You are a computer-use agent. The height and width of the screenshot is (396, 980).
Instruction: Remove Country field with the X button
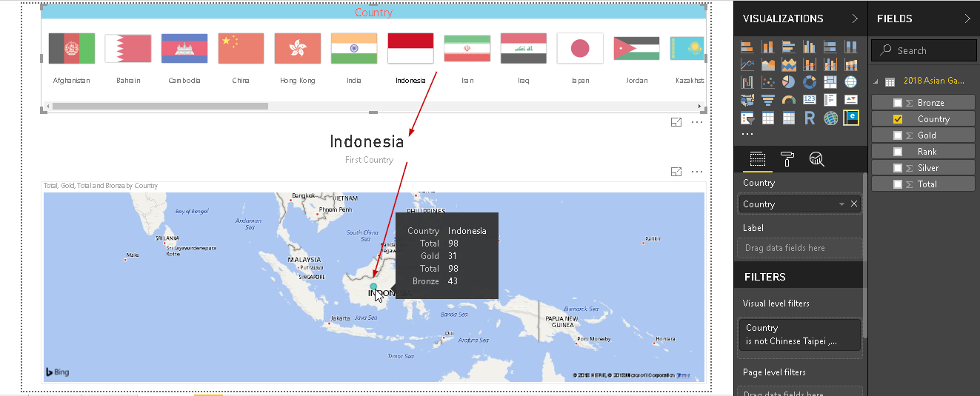854,204
